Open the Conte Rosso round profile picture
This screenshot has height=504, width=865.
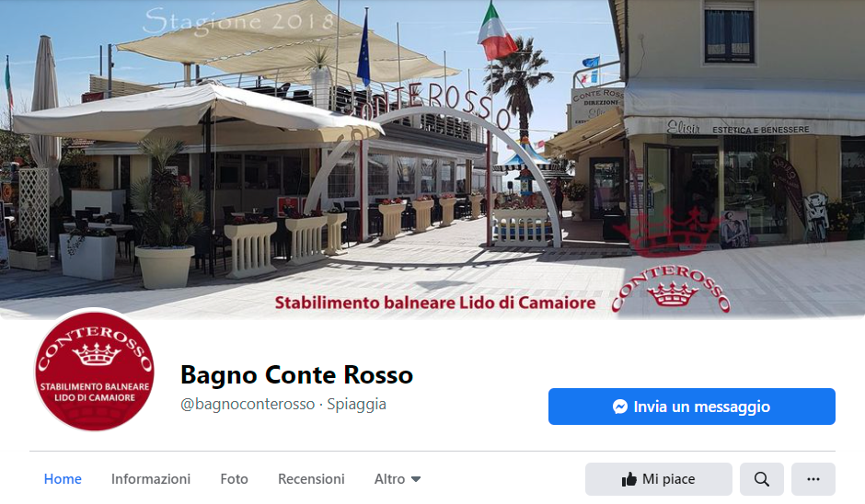[x=95, y=372]
